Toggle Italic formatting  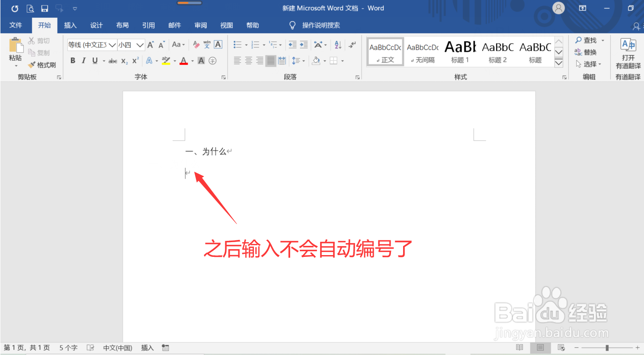(83, 61)
